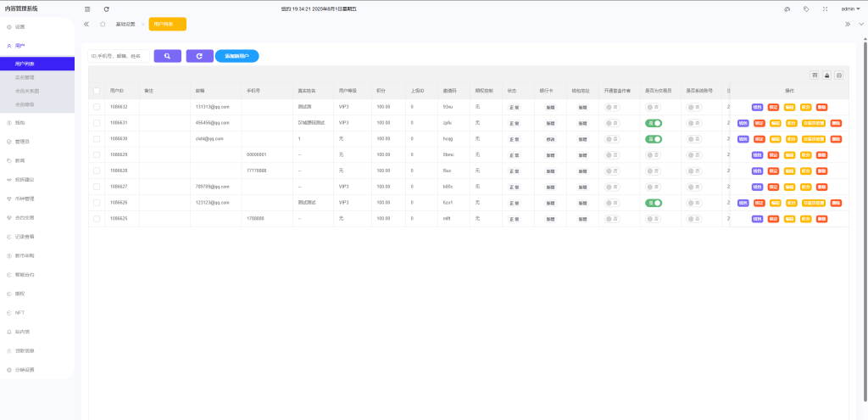The image size is (868, 420).
Task: Click the red delete button for user 1086632
Action: click(821, 107)
